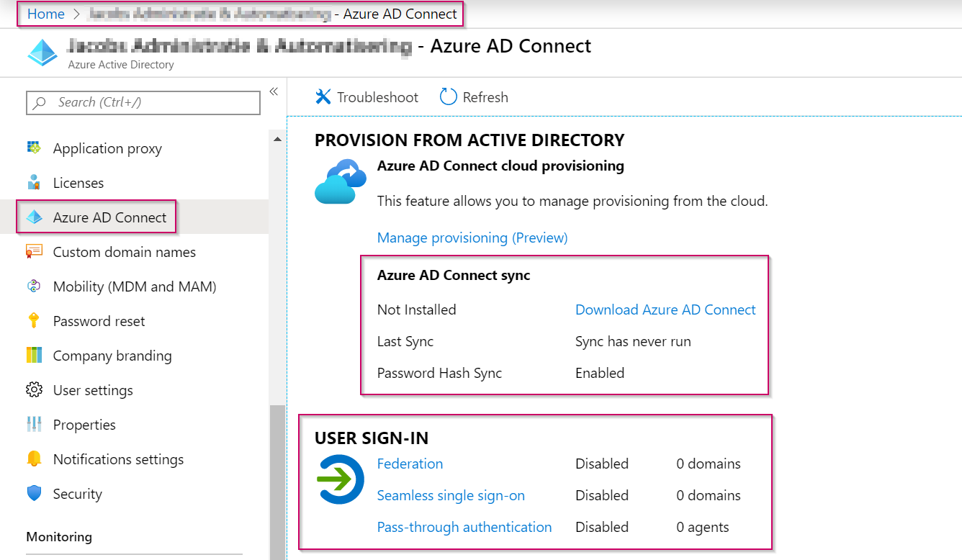Click the Azure AD Connect cloud provisioning icon
This screenshot has width=962, height=560.
[x=340, y=181]
